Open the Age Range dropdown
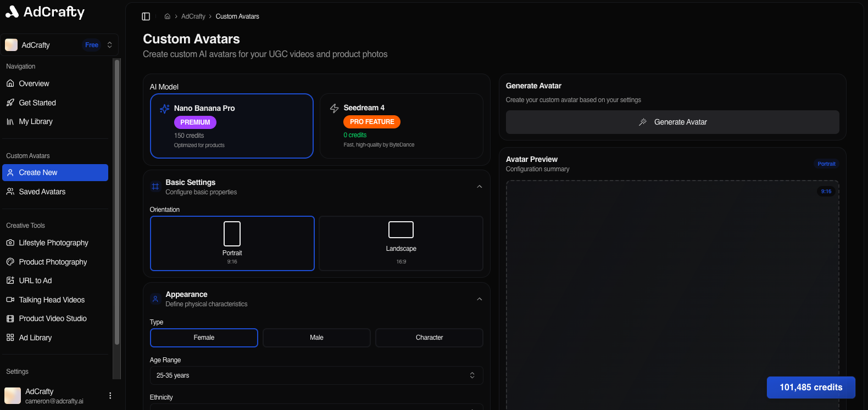The height and width of the screenshot is (410, 868). point(316,375)
